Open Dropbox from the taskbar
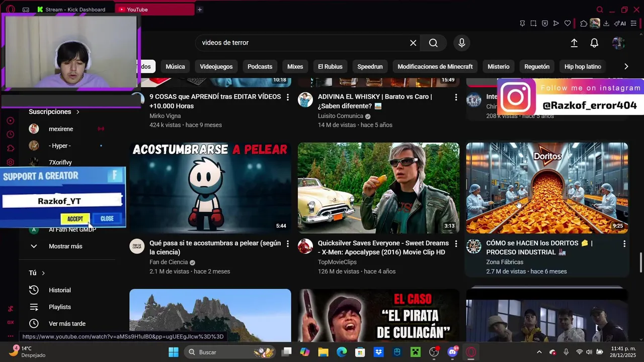 378,352
